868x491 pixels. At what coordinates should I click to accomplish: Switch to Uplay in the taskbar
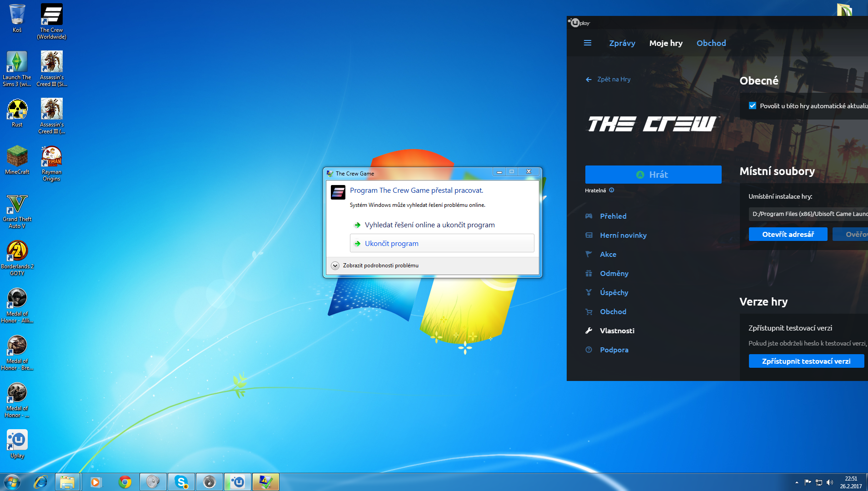click(x=237, y=482)
